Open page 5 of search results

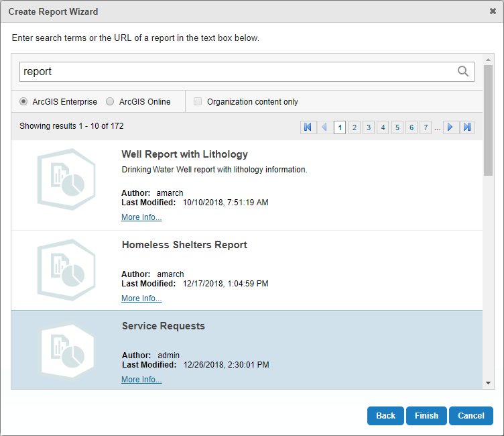pyautogui.click(x=397, y=127)
